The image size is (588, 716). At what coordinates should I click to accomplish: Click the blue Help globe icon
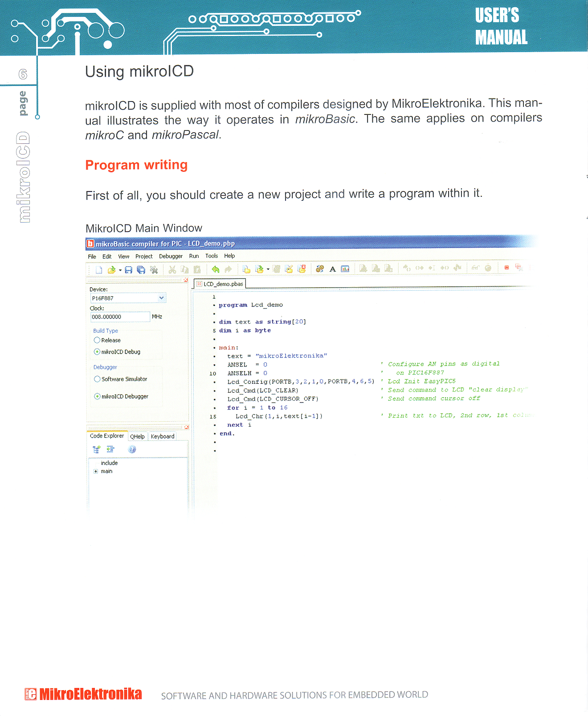pos(132,449)
